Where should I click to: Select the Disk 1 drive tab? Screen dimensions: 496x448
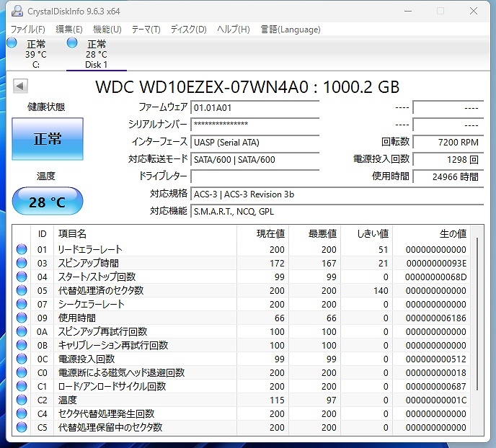click(x=97, y=54)
